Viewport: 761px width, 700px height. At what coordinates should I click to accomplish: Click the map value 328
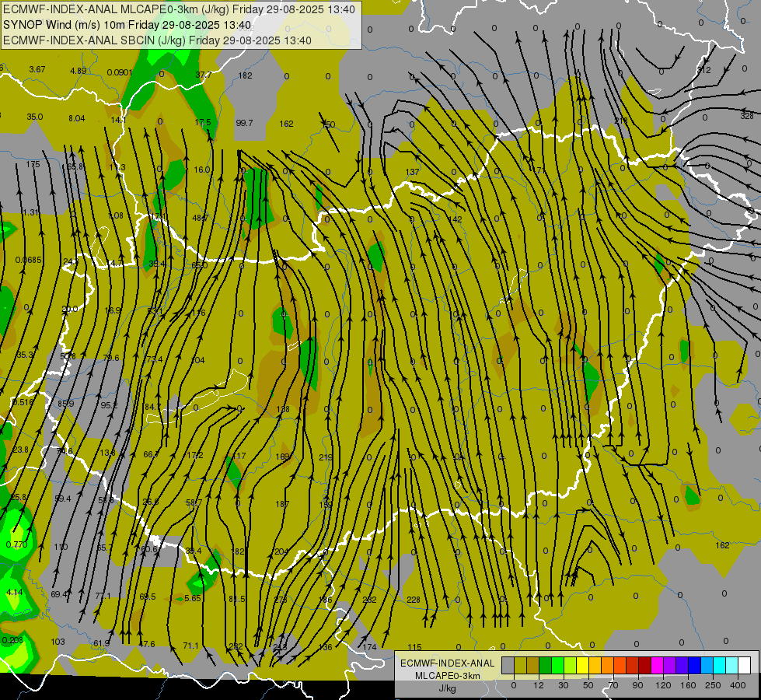tap(747, 116)
